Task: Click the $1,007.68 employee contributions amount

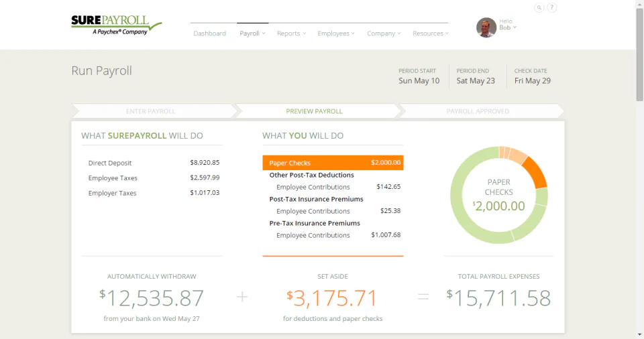Action: (386, 235)
